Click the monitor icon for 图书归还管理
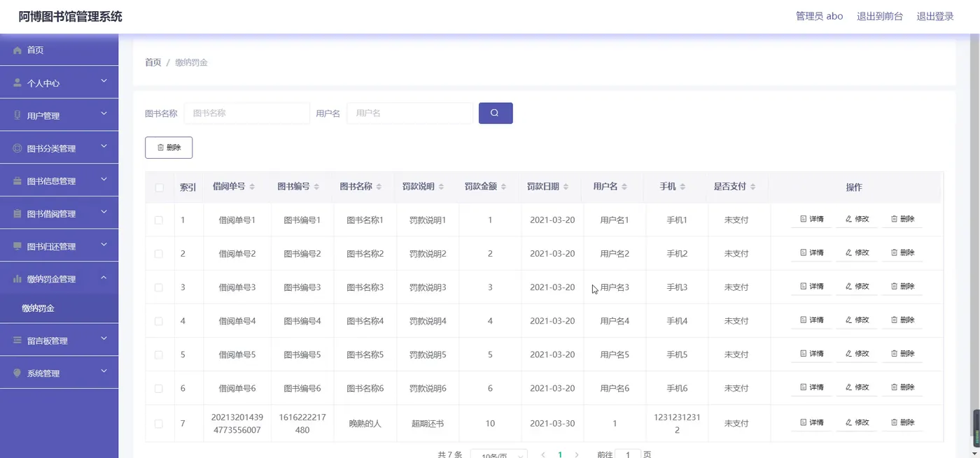 tap(17, 246)
